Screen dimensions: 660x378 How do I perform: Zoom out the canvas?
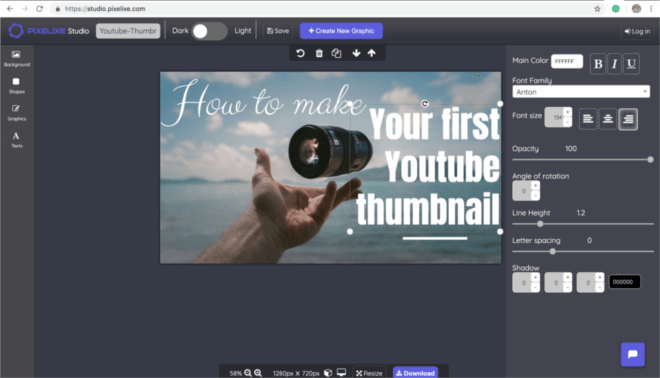248,373
